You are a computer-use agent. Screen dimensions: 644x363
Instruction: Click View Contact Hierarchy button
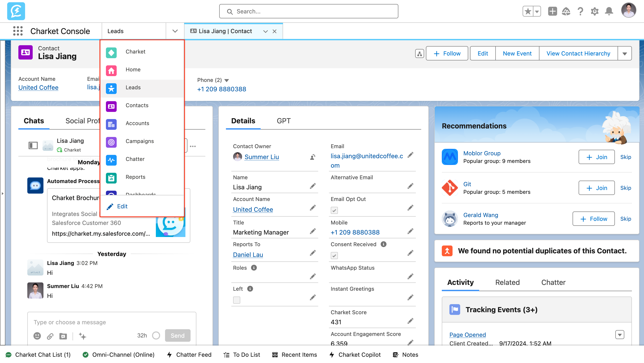pos(578,53)
